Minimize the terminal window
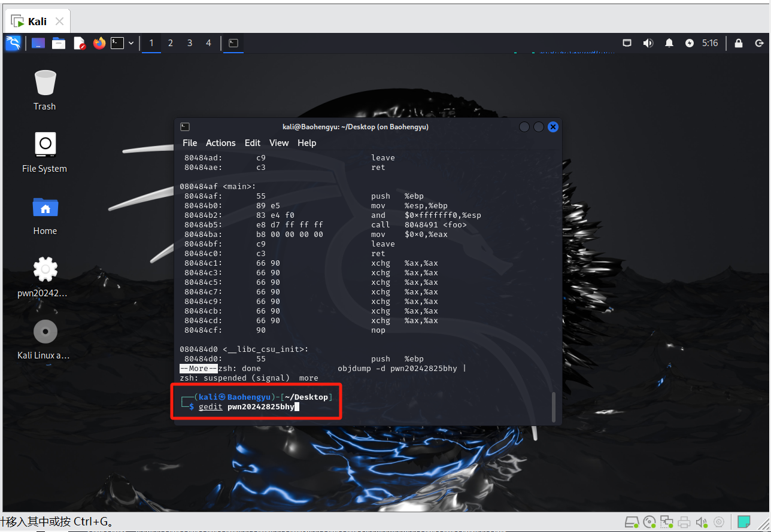The width and height of the screenshot is (771, 532). [x=524, y=127]
